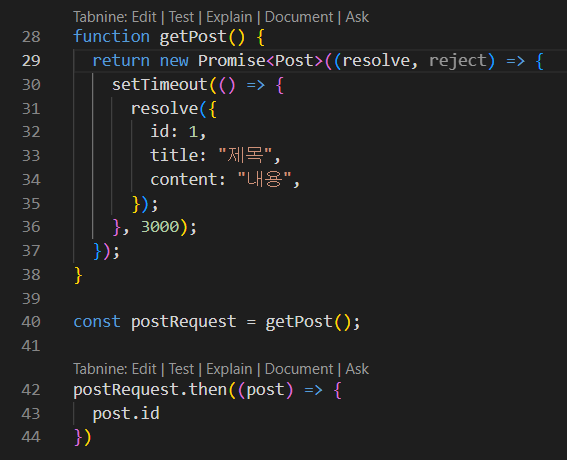This screenshot has height=460, width=567.
Task: Click the 'new' keyword on line 29
Action: (x=174, y=61)
